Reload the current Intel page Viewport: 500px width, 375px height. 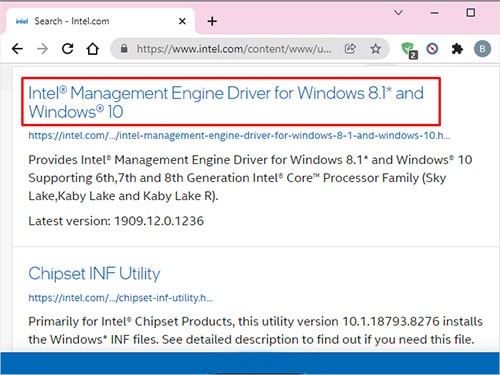pyautogui.click(x=68, y=49)
